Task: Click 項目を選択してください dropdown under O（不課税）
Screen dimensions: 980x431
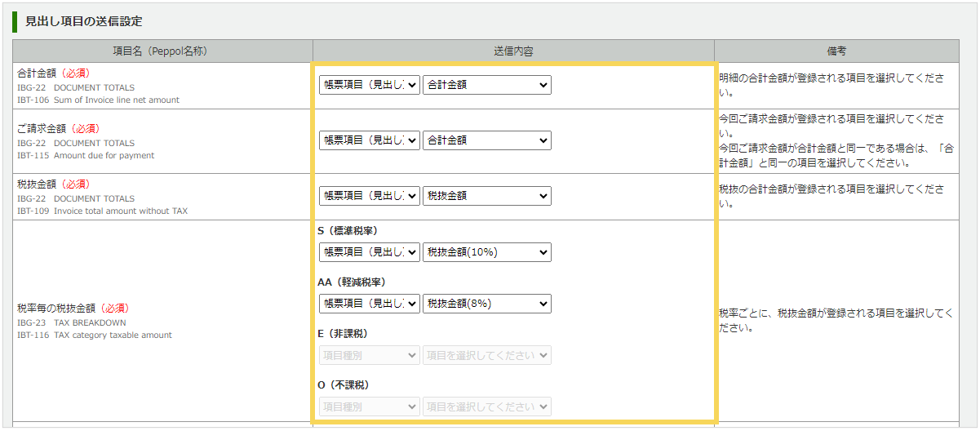Action: [486, 407]
